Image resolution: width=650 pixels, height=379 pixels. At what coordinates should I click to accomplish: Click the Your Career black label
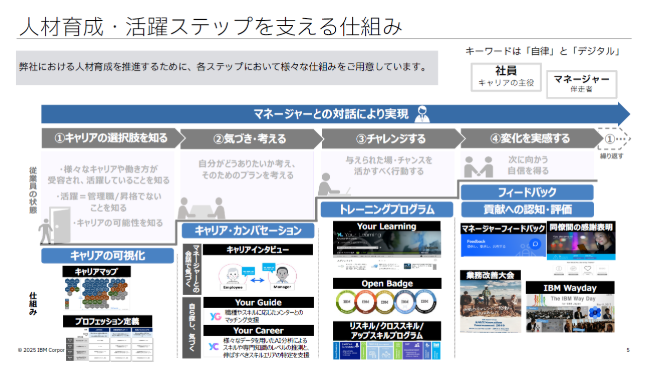pos(258,330)
